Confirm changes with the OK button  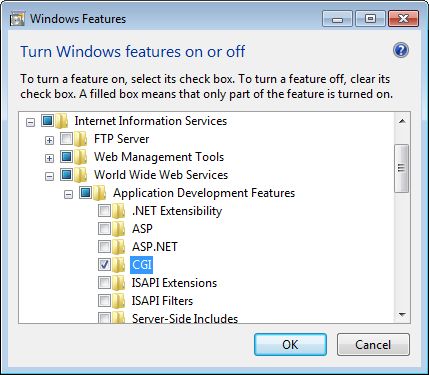[290, 345]
